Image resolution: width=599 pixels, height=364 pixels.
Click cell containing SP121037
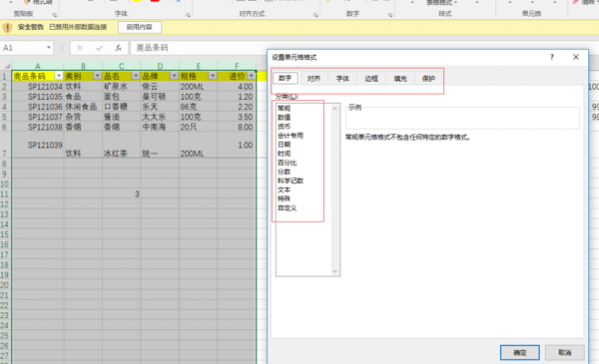pyautogui.click(x=38, y=117)
